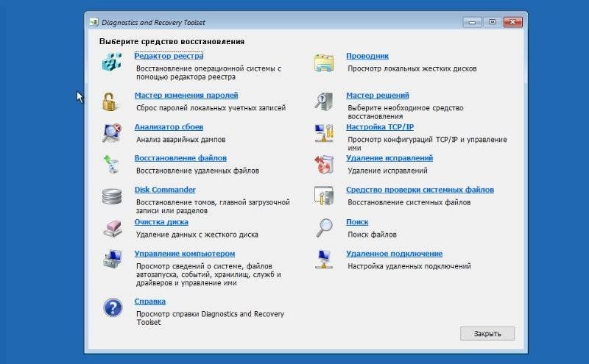
Task: Open the Справка link
Action: click(150, 301)
